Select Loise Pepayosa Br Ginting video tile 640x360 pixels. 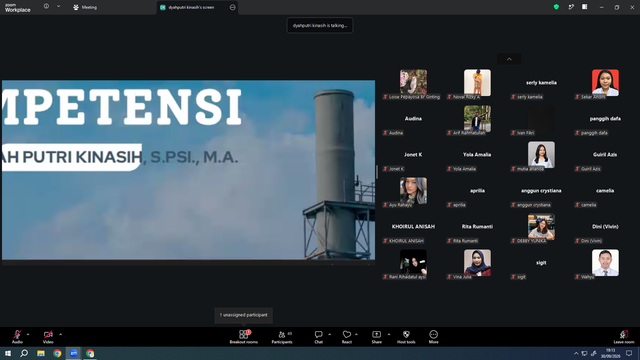click(x=413, y=84)
